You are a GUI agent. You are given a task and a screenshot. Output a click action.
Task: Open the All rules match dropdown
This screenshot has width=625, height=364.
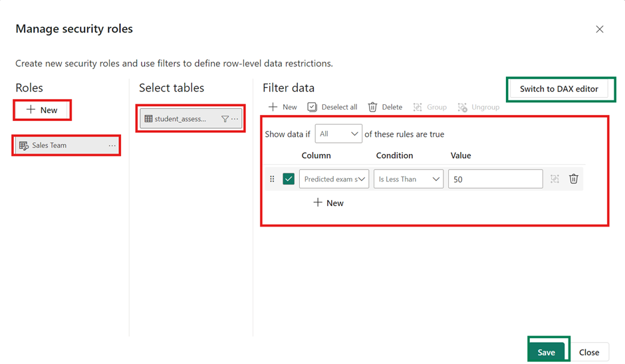[x=338, y=134]
